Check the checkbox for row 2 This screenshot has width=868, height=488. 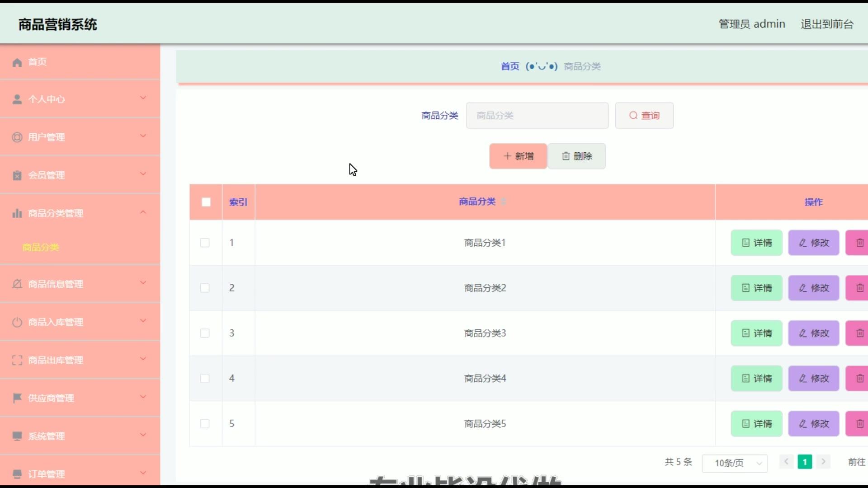point(205,288)
